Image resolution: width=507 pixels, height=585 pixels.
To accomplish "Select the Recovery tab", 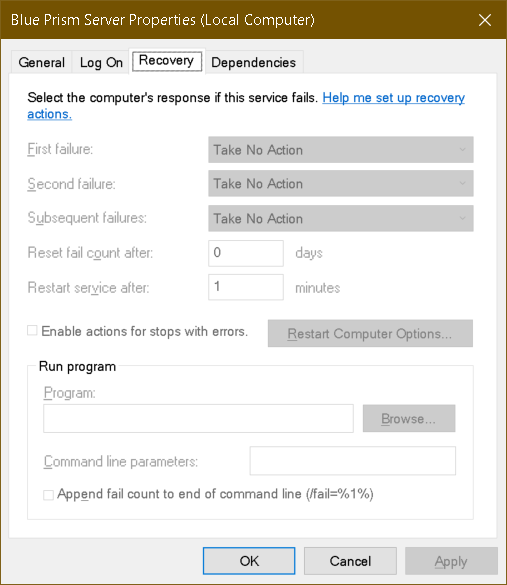I will pos(167,60).
